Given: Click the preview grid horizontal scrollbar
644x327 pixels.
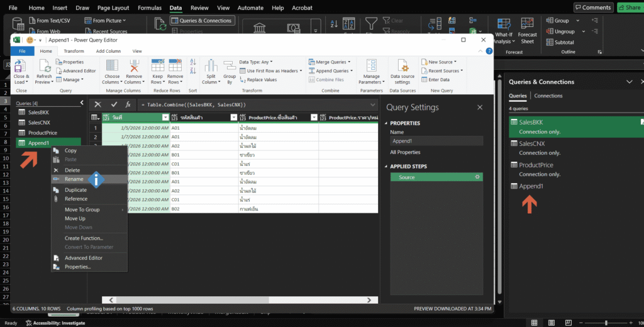Looking at the screenshot, I should [x=240, y=301].
